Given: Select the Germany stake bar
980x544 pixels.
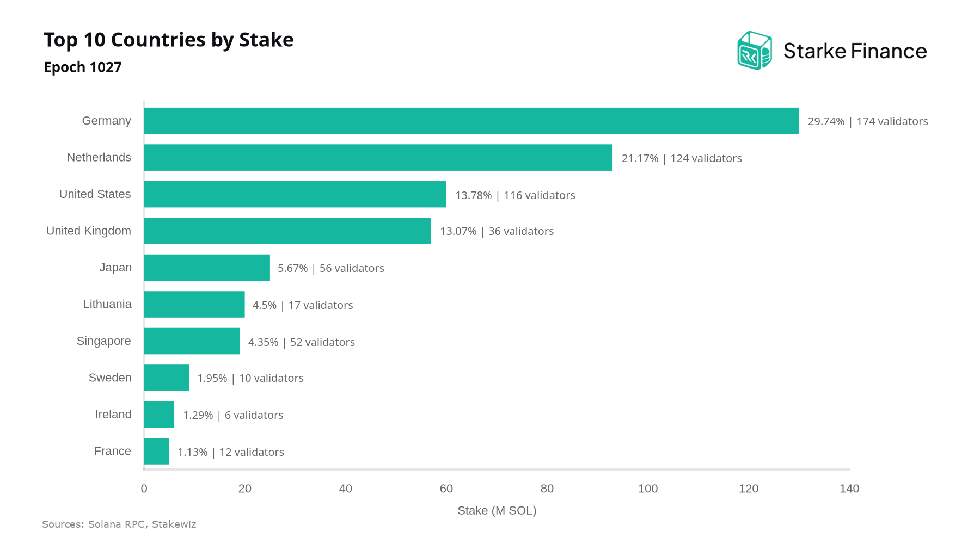Looking at the screenshot, I should [471, 121].
